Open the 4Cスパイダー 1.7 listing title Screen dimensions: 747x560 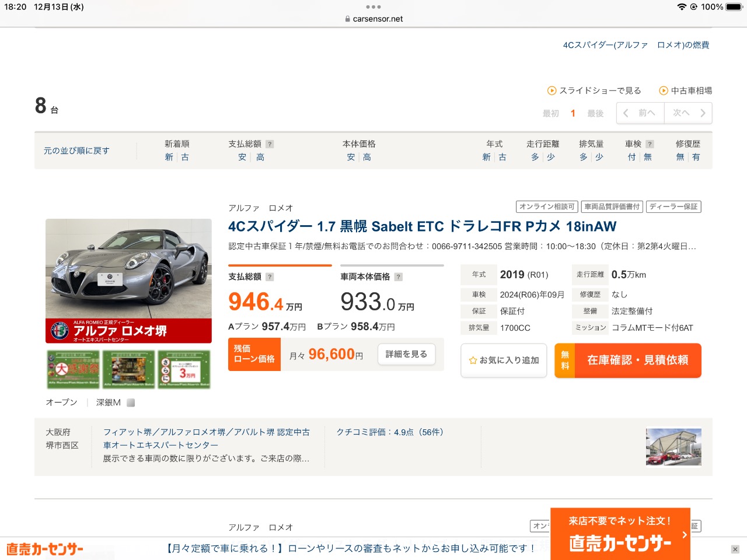[423, 226]
